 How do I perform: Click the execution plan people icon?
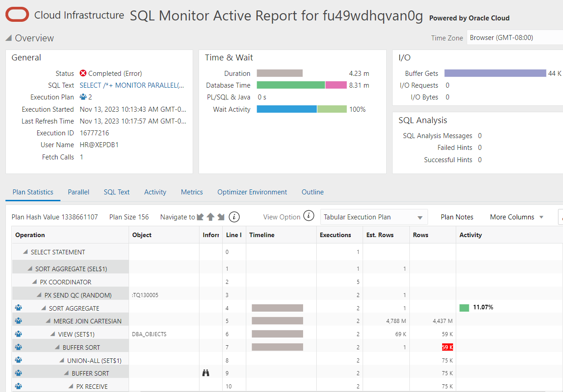[x=83, y=97]
